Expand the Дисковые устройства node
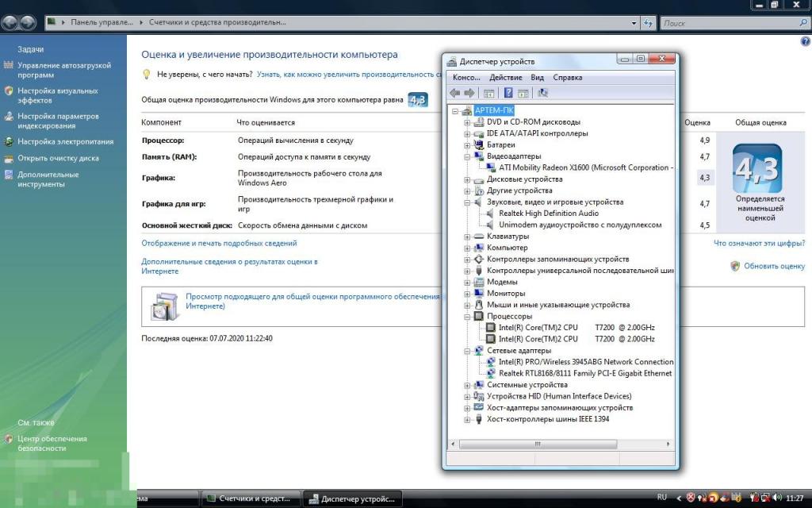This screenshot has height=508, width=812. coord(467,179)
